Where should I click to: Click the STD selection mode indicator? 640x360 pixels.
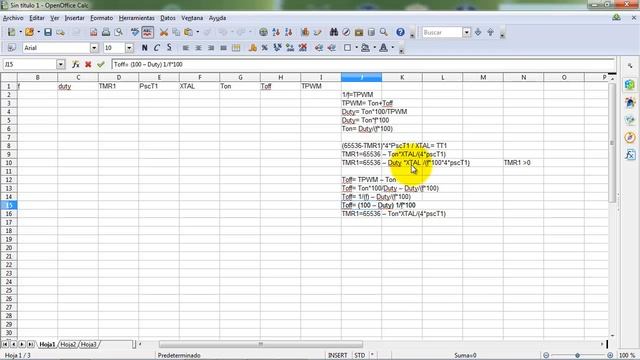coord(360,356)
